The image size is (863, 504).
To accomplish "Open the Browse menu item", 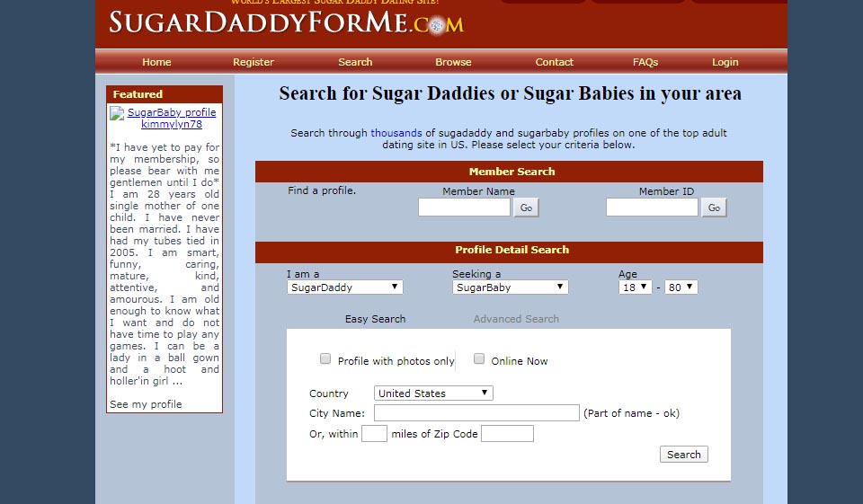I will click(x=453, y=62).
